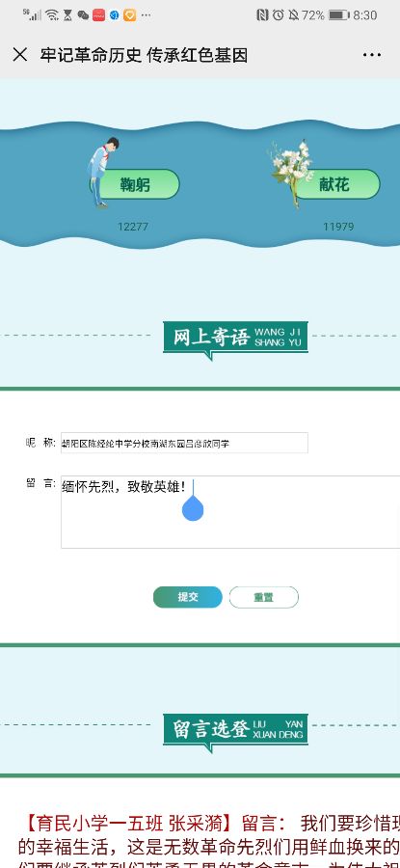Tap the bow count number 12277
The height and width of the screenshot is (868, 400).
coord(133,227)
